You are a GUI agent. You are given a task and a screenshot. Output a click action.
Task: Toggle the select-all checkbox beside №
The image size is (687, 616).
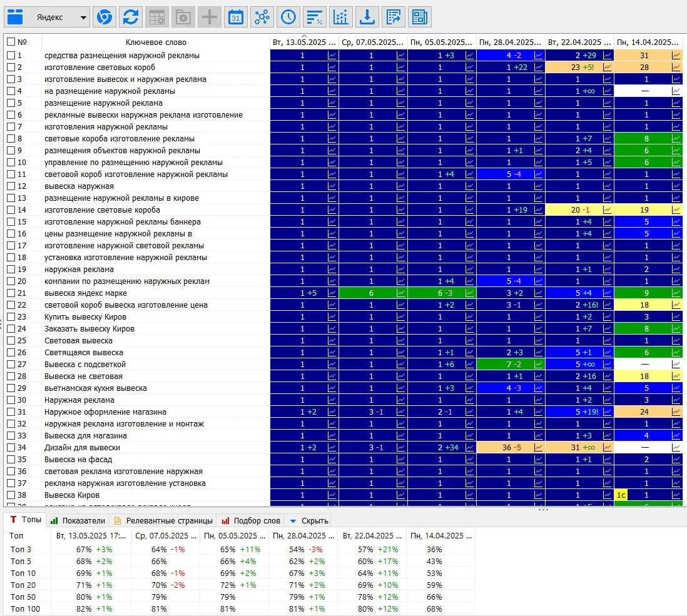[11, 42]
